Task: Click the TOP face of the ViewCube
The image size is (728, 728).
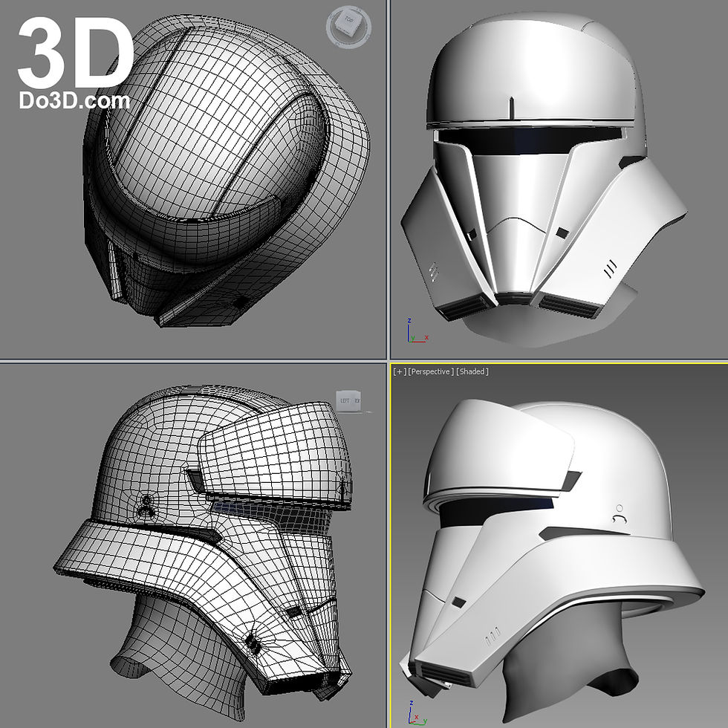Action: pyautogui.click(x=348, y=21)
